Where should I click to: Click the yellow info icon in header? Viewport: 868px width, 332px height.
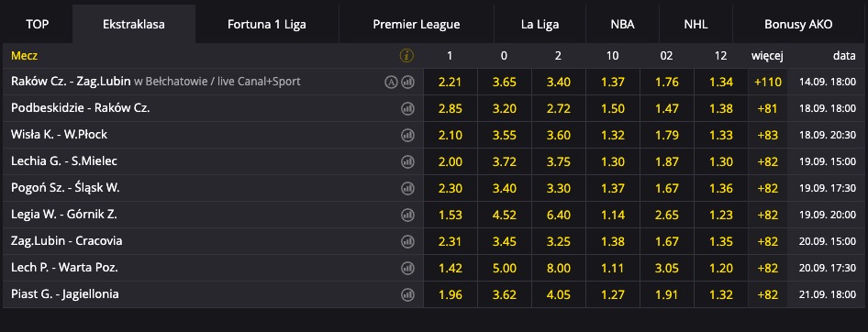[x=406, y=55]
